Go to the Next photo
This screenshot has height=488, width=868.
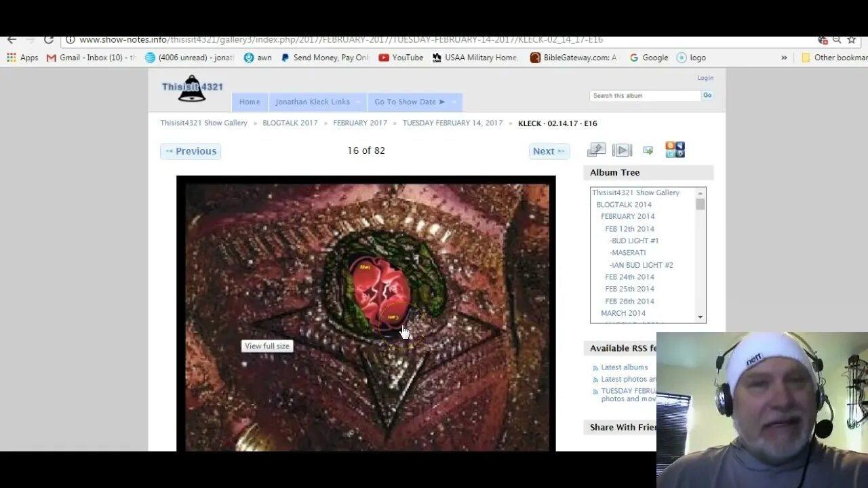click(549, 151)
